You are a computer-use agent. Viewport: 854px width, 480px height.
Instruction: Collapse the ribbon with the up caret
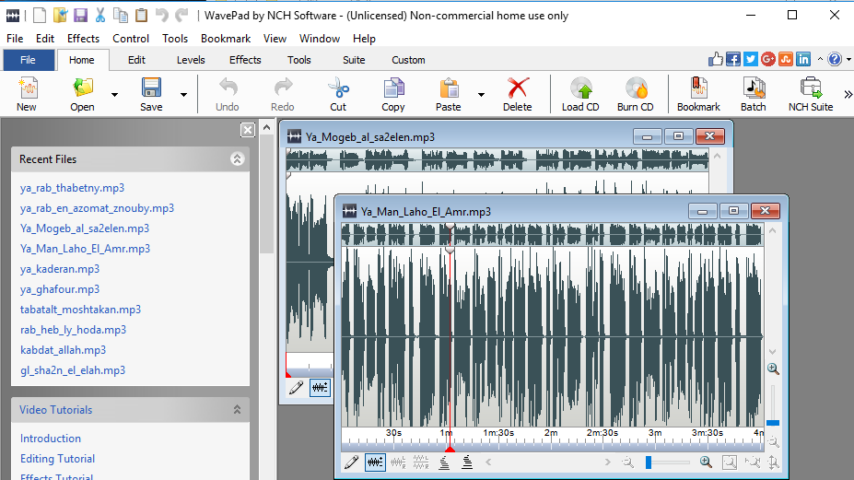pyautogui.click(x=820, y=59)
